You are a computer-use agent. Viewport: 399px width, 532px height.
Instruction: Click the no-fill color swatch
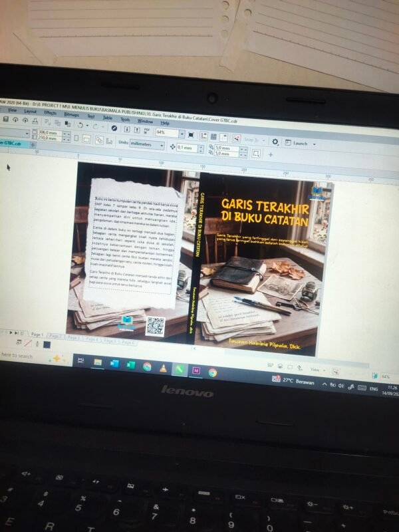[x=28, y=343]
